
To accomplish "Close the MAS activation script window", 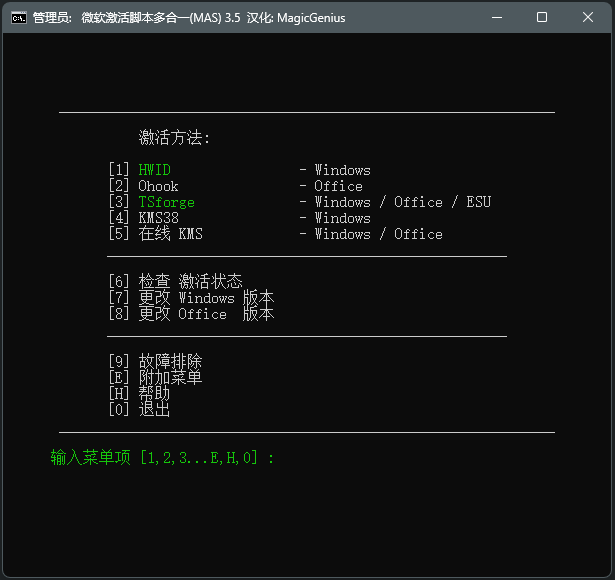I will [588, 17].
